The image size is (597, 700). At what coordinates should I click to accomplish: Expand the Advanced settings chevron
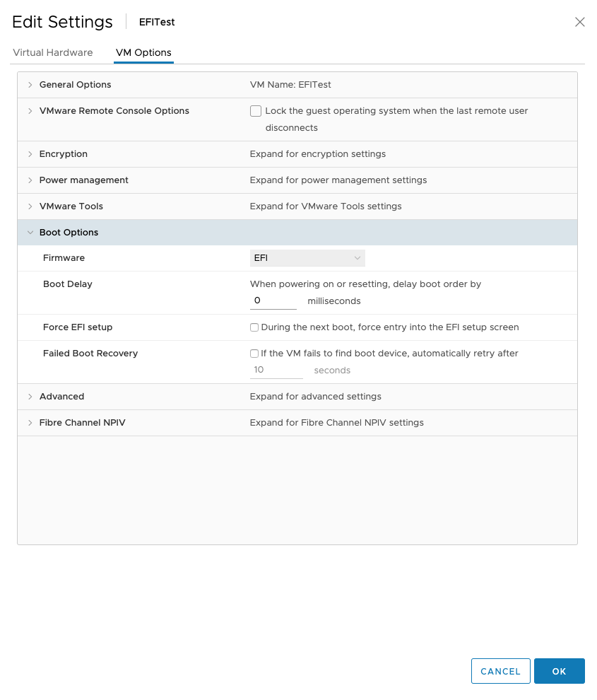pos(30,397)
